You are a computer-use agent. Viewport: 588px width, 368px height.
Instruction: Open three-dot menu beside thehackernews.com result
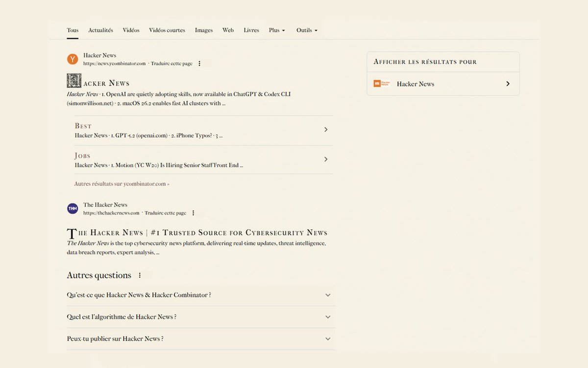point(193,213)
